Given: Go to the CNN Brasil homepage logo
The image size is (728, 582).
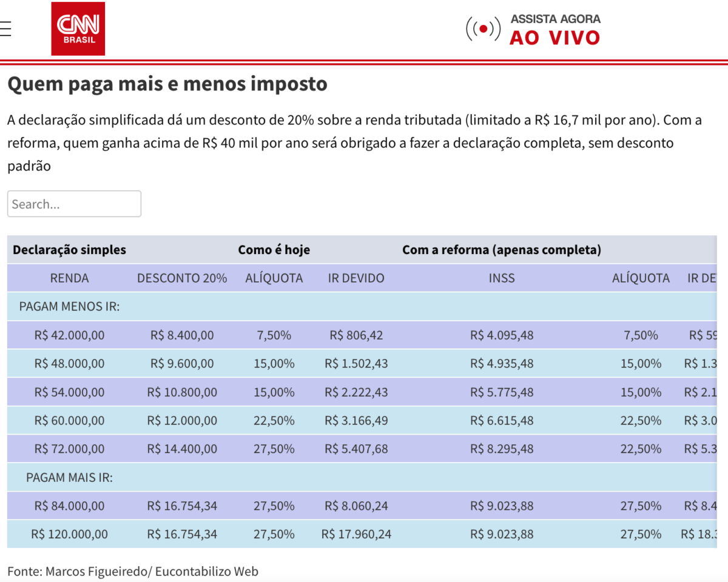Looking at the screenshot, I should (78, 28).
